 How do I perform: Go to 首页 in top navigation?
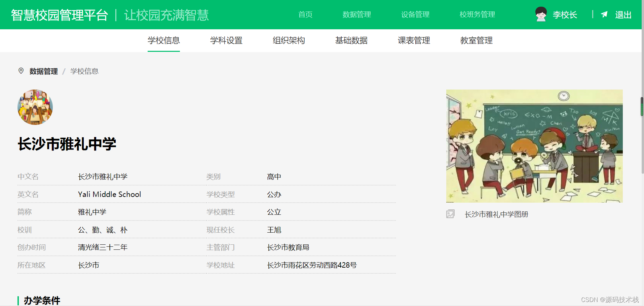(305, 14)
